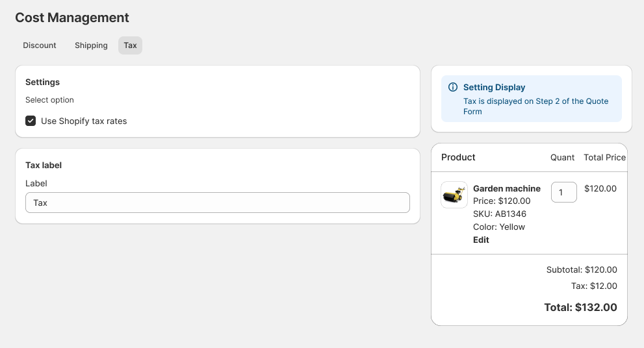644x348 pixels.
Task: Uncheck the Use Shopify tax rates checkbox
Action: pos(31,121)
